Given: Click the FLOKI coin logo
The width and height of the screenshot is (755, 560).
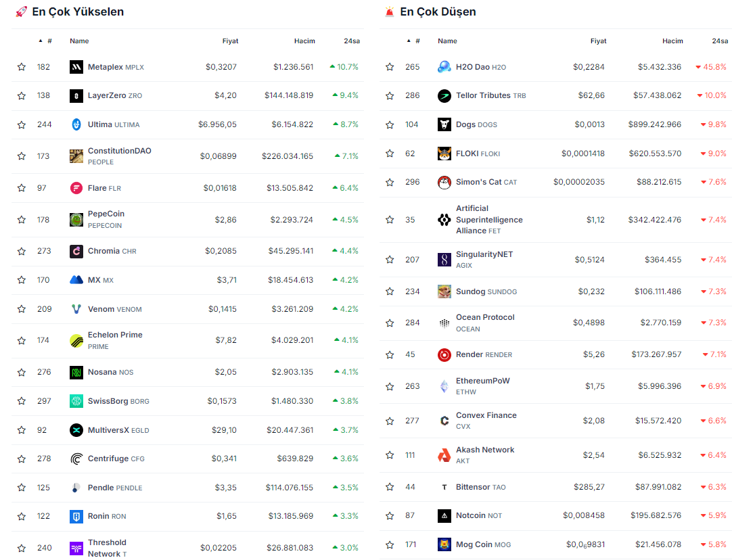Looking at the screenshot, I should (x=444, y=154).
